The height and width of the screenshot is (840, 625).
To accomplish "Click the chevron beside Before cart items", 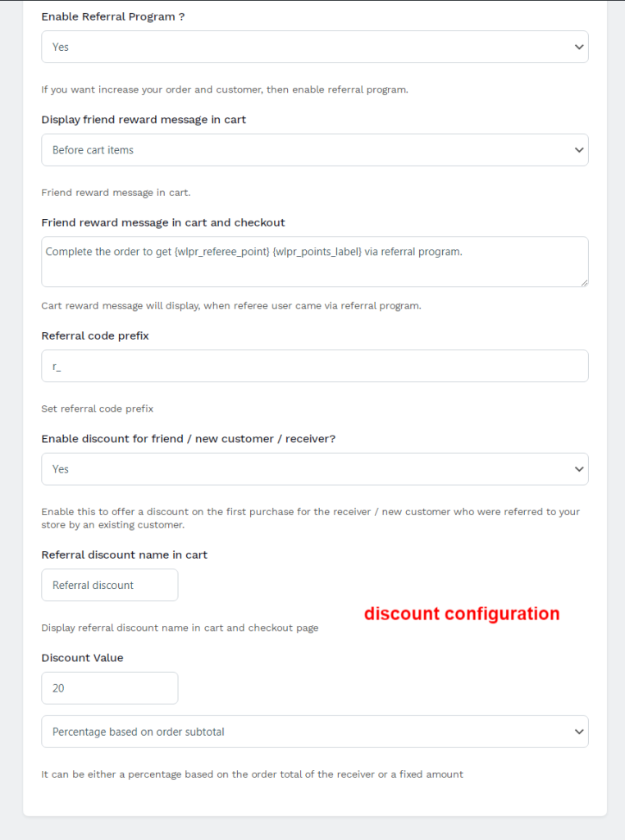I will 579,149.
